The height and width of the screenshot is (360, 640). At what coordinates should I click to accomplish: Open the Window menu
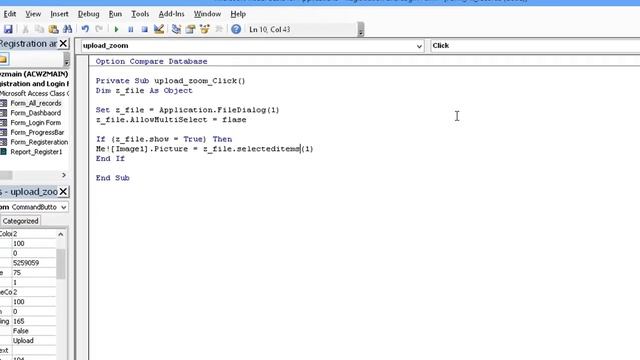click(x=207, y=14)
